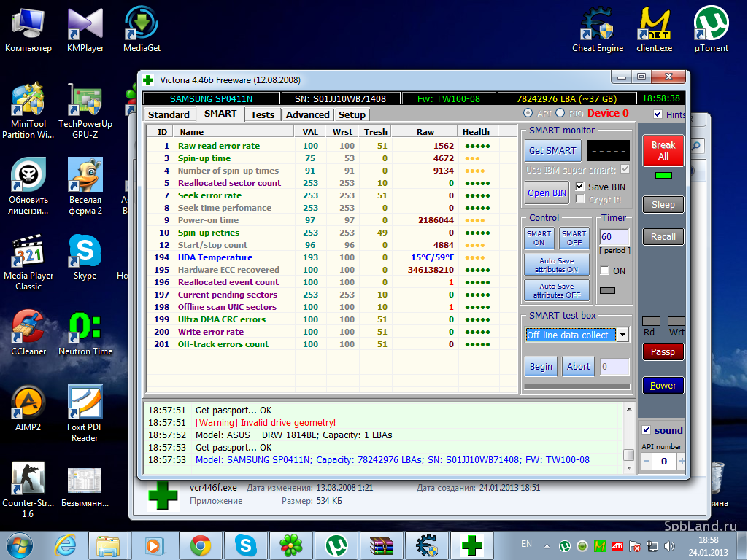Increase API number with plus stepper
This screenshot has width=748, height=560.
point(682,461)
